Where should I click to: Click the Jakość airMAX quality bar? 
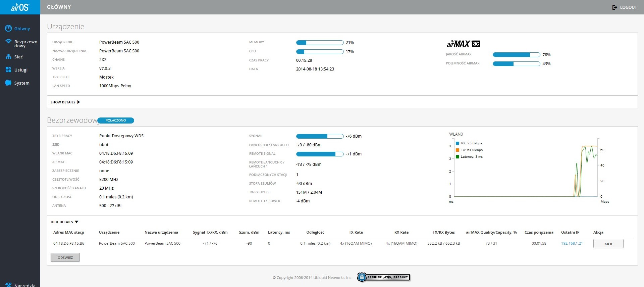(x=516, y=55)
